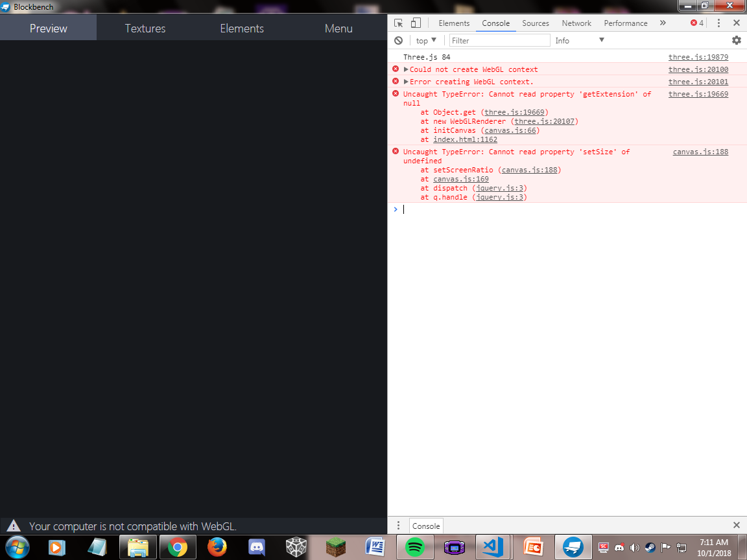
Task: Open the 'top' frame selector dropdown
Action: [x=425, y=40]
